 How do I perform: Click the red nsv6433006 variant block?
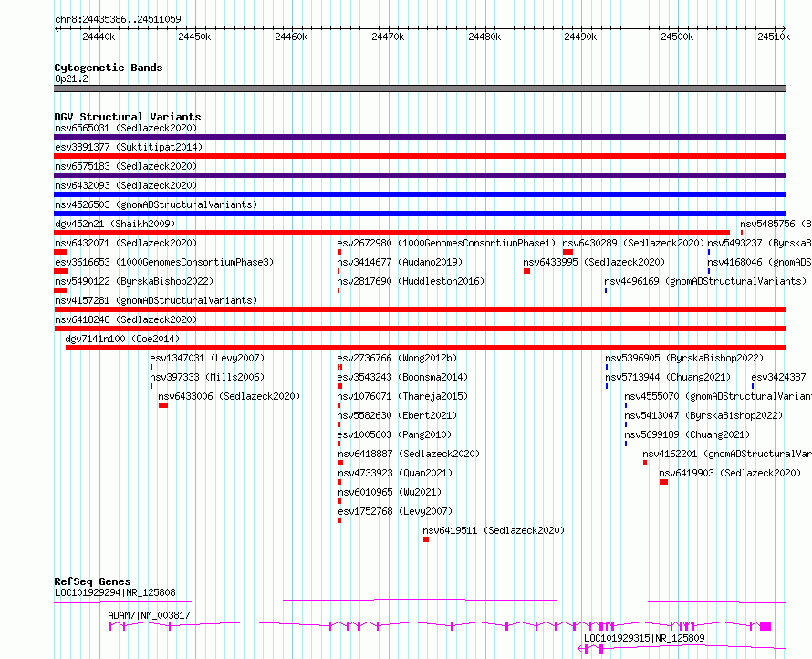pos(163,405)
